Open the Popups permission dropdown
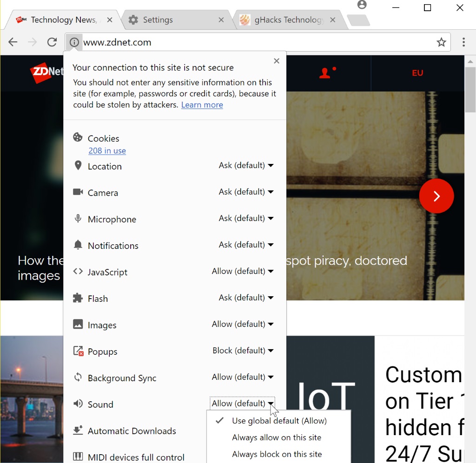 243,351
